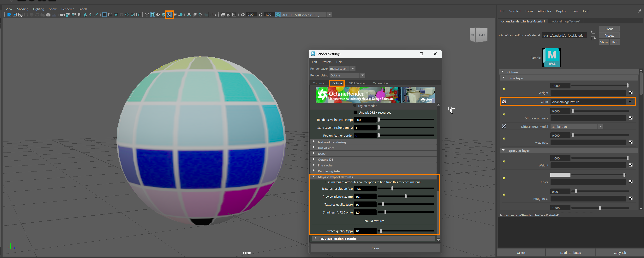Click the smooth shade all cube icon
644x258 pixels.
pos(152,15)
